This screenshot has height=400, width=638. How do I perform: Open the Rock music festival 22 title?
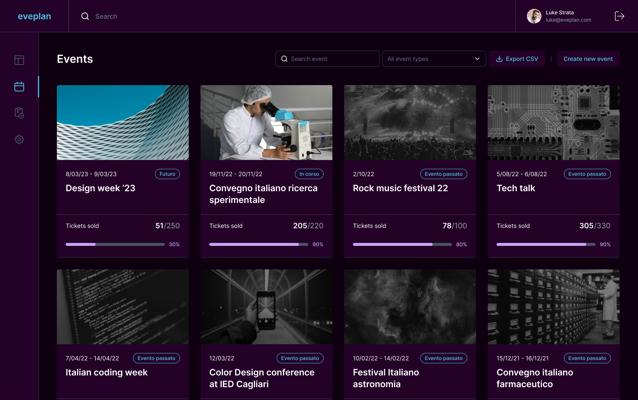coord(400,188)
